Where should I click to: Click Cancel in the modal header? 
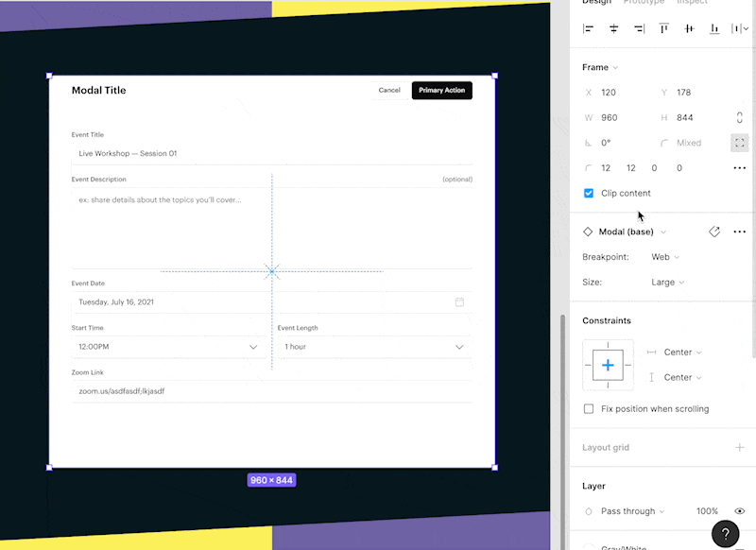pyautogui.click(x=389, y=91)
